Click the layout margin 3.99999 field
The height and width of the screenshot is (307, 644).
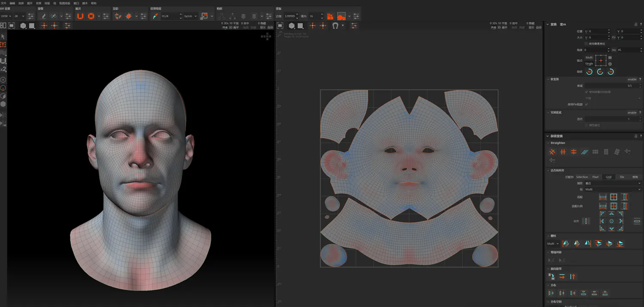click(x=291, y=16)
